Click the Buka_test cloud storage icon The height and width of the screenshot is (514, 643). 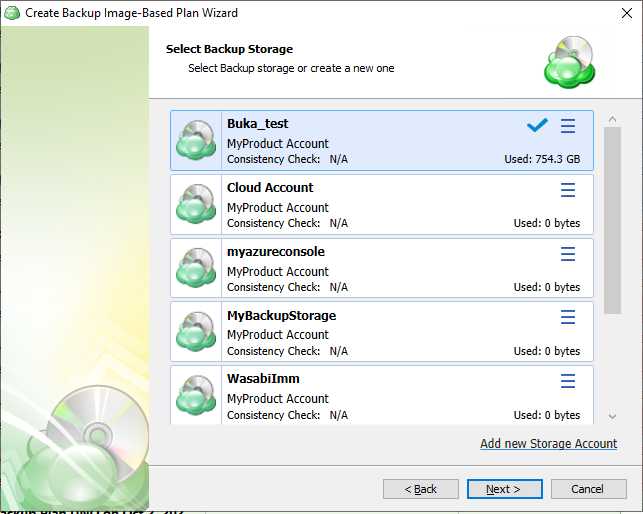point(197,141)
